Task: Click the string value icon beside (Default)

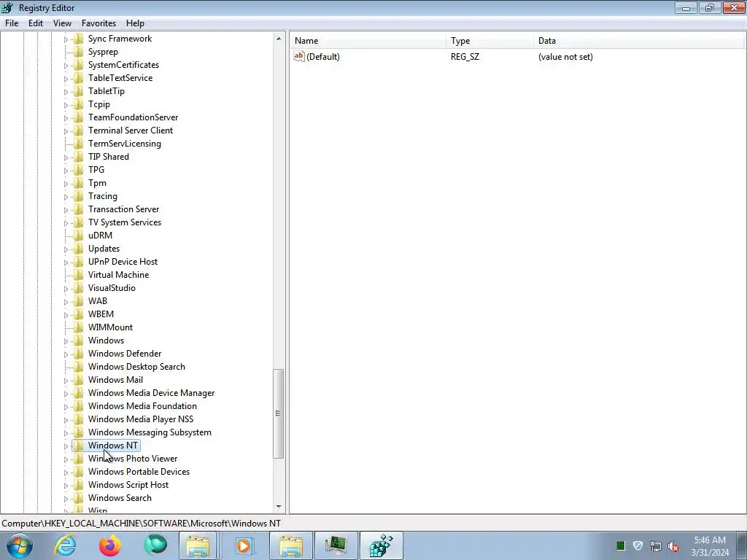Action: 298,56
